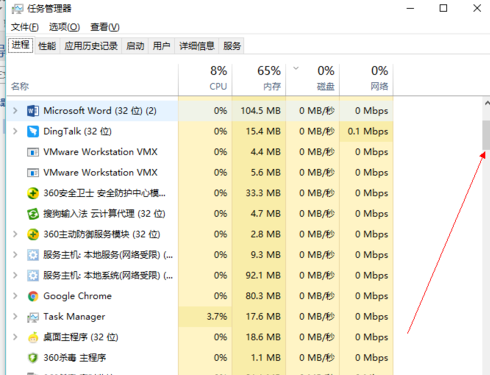Sort by the 网络 column header

pyautogui.click(x=366, y=79)
